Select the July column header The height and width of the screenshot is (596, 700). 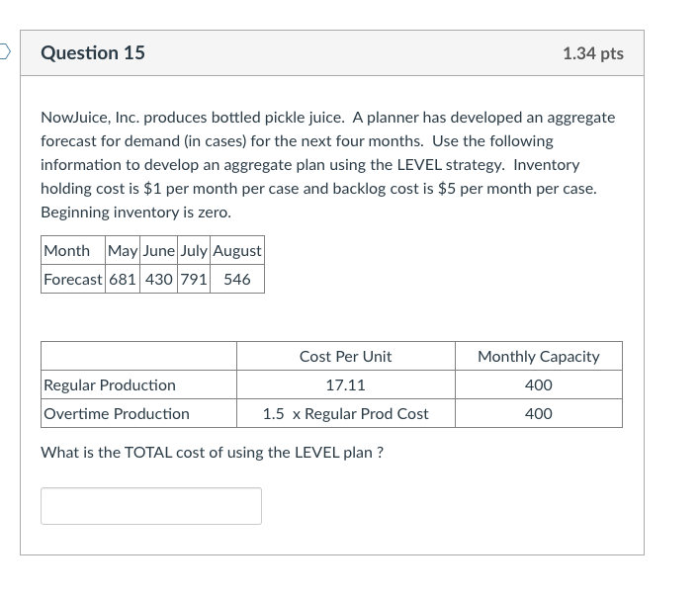(x=194, y=250)
